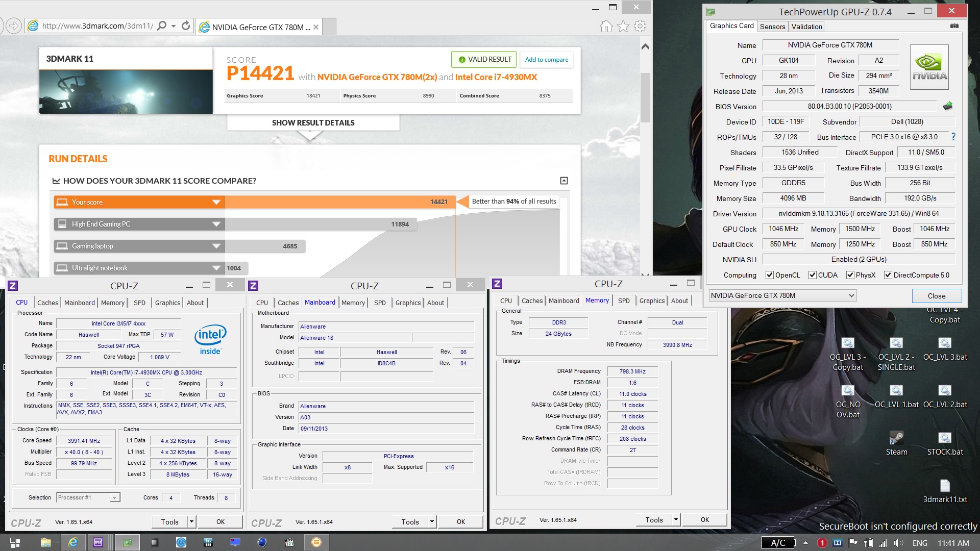Image resolution: width=980 pixels, height=551 pixels.
Task: Click the BIOS save chip icon in GPU-Z
Action: tap(948, 106)
